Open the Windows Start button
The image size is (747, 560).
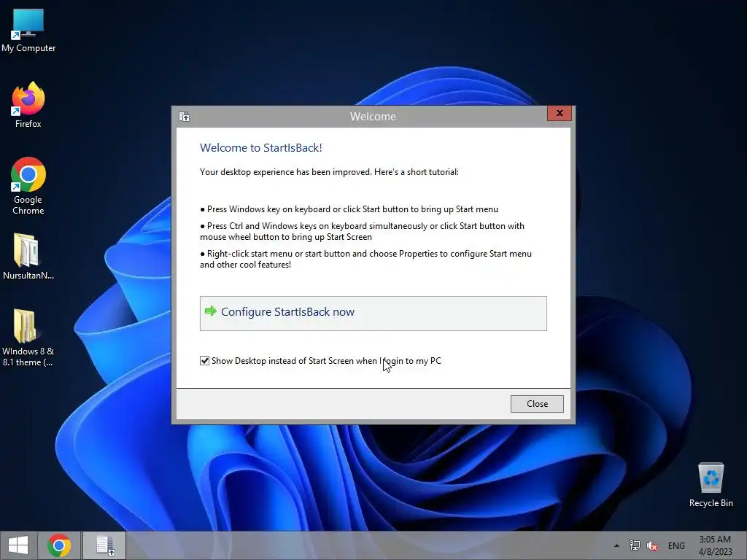[x=18, y=545]
